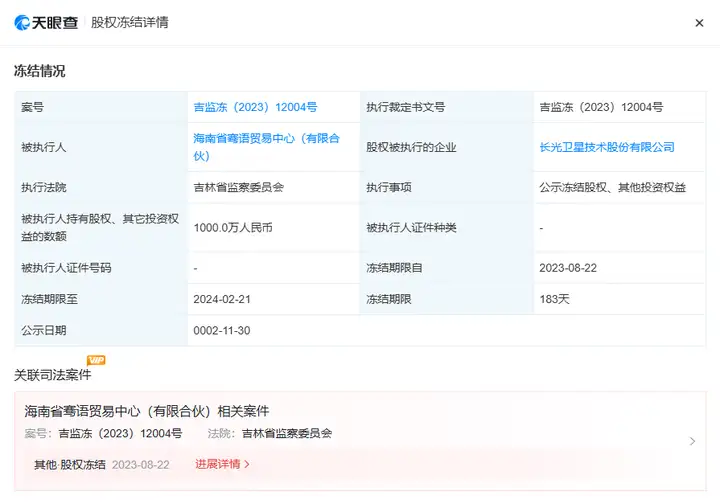Close the 股权冻结详情 dialog
The image size is (720, 504).
(699, 23)
